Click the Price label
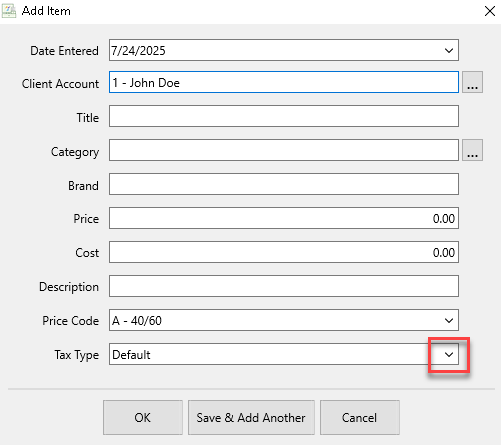This screenshot has width=501, height=445. pyautogui.click(x=86, y=219)
